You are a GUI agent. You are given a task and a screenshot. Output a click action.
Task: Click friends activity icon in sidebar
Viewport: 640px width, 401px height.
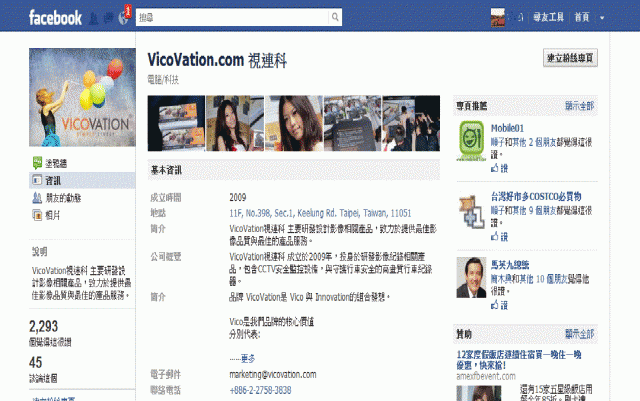click(x=37, y=198)
